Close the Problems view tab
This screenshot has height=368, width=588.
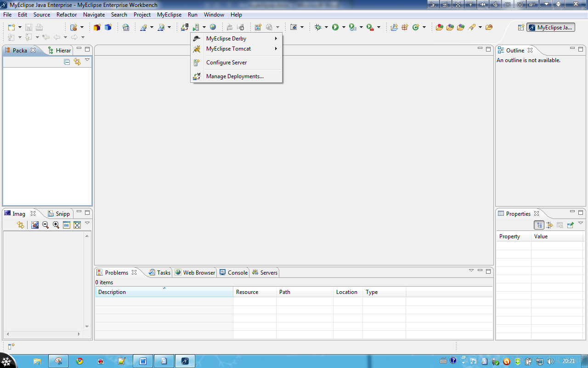point(134,273)
